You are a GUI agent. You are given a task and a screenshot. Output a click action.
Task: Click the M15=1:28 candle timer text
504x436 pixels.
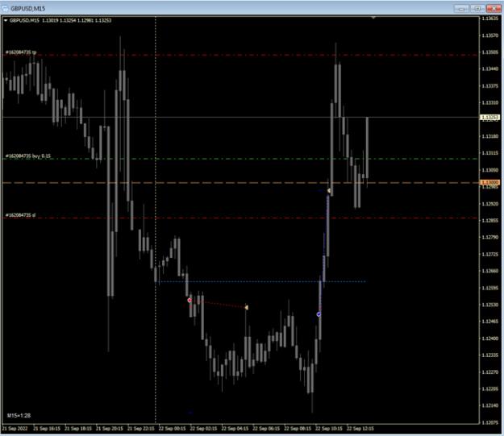pyautogui.click(x=19, y=415)
